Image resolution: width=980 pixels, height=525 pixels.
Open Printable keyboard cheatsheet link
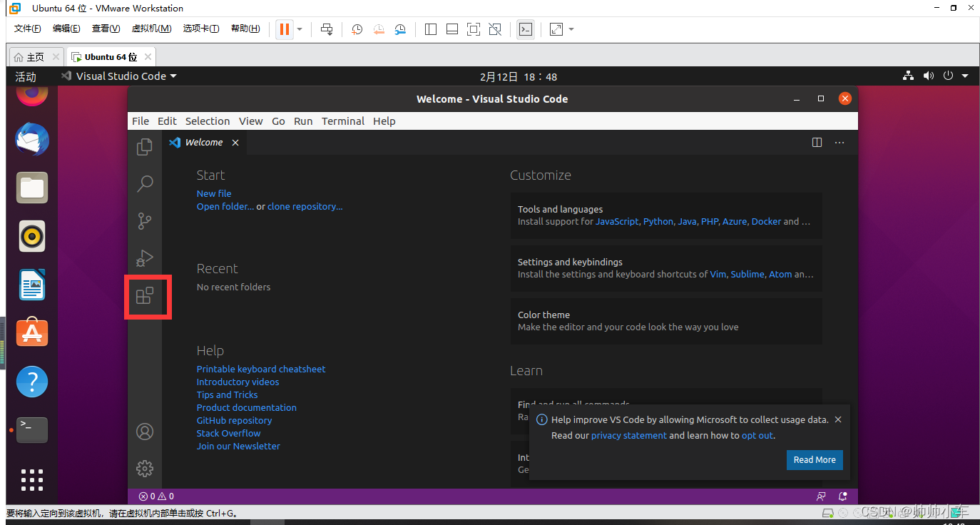pos(261,369)
